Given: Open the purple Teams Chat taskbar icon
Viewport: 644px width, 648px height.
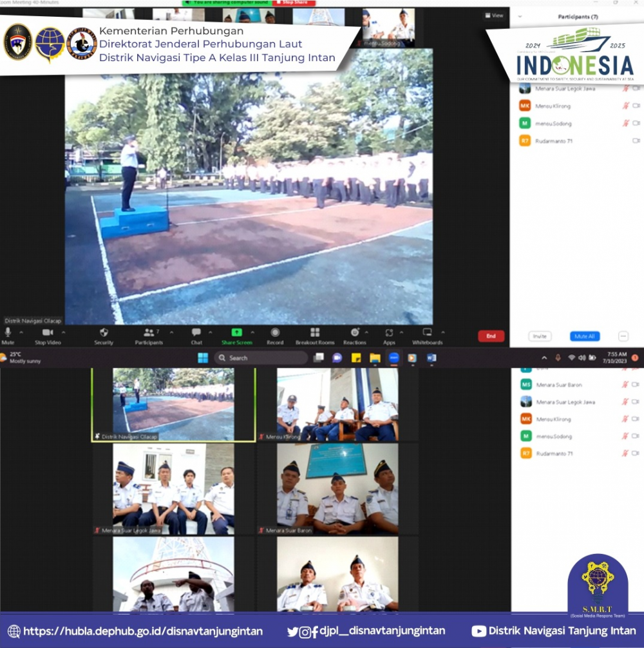Looking at the screenshot, I should pos(337,358).
